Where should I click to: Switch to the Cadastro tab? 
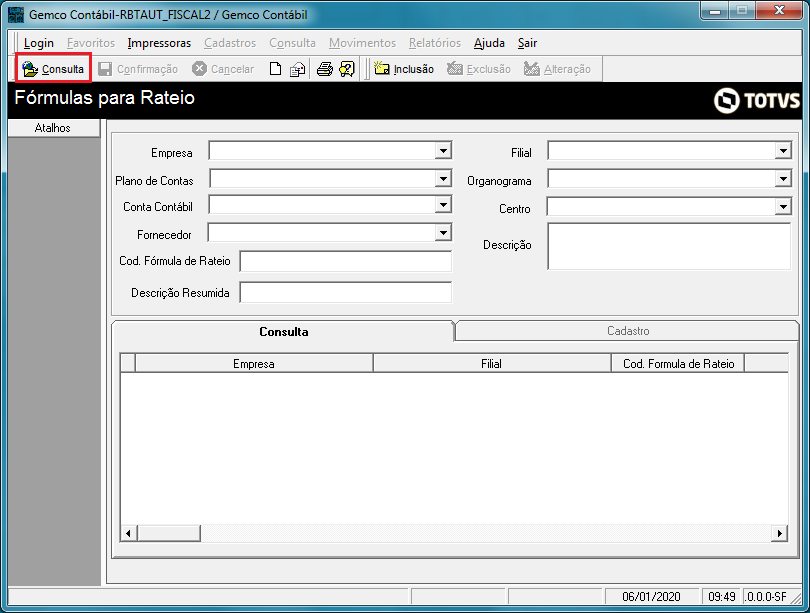point(628,331)
